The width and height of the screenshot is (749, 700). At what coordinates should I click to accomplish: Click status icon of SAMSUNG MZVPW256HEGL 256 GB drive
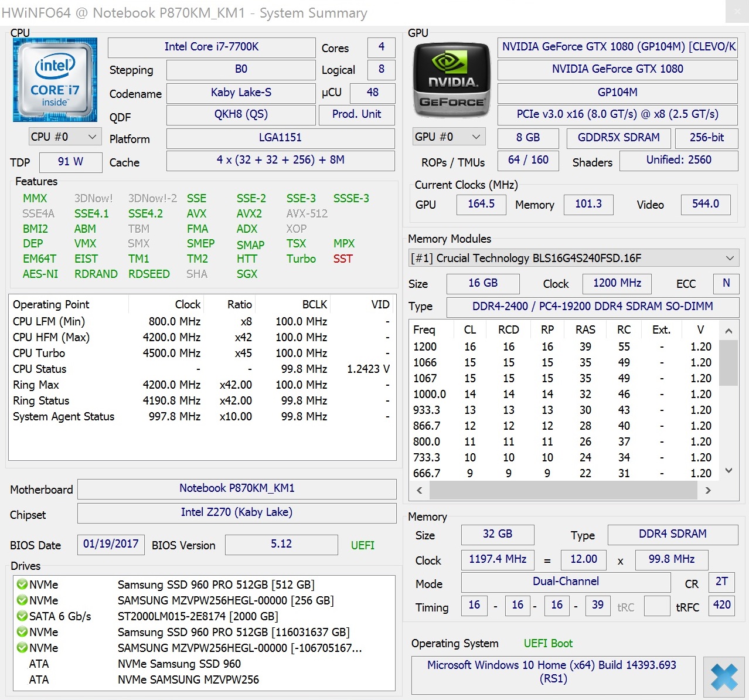[22, 600]
